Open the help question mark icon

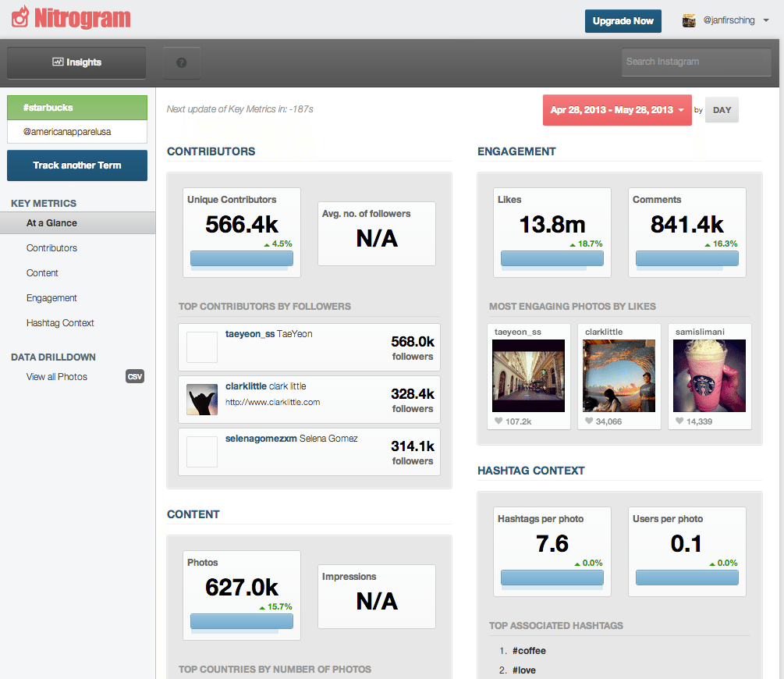click(x=182, y=62)
